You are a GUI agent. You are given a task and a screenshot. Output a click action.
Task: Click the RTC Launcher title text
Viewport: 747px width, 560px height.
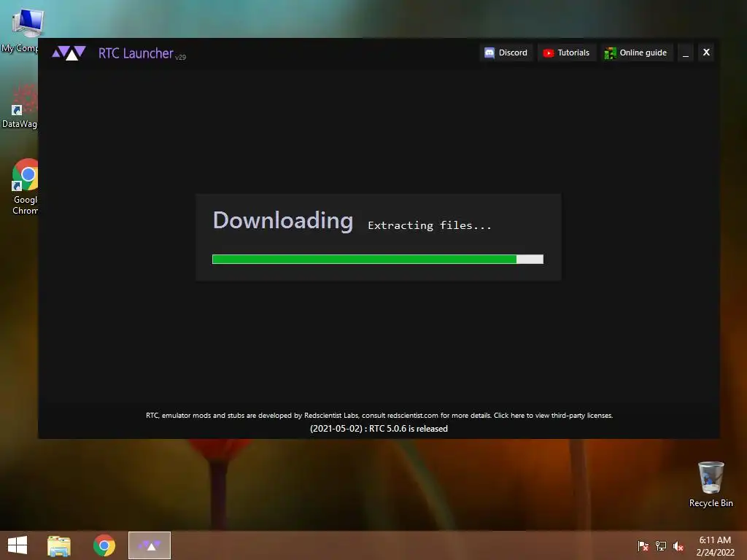click(x=136, y=53)
